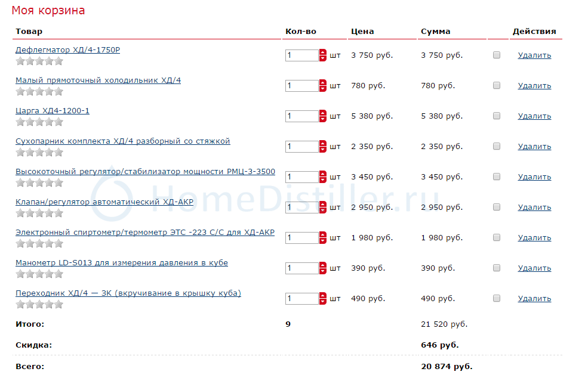Viewport: 588px width, 384px height.
Task: Tick the checkbox for Манометр LD-S013 row
Action: 497,268
